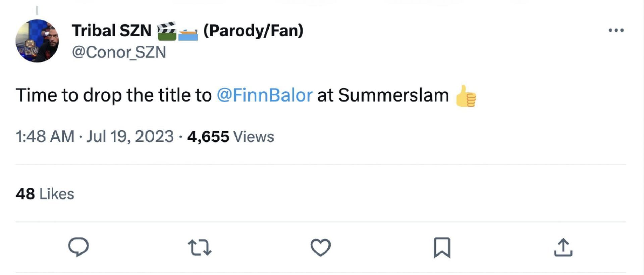Visit the @Conor_SZN handle
Viewport: 644px width, 275px height.
click(x=119, y=52)
